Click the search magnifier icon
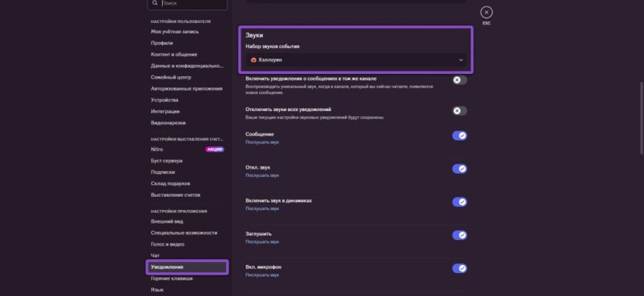The image size is (644, 296). 155,4
